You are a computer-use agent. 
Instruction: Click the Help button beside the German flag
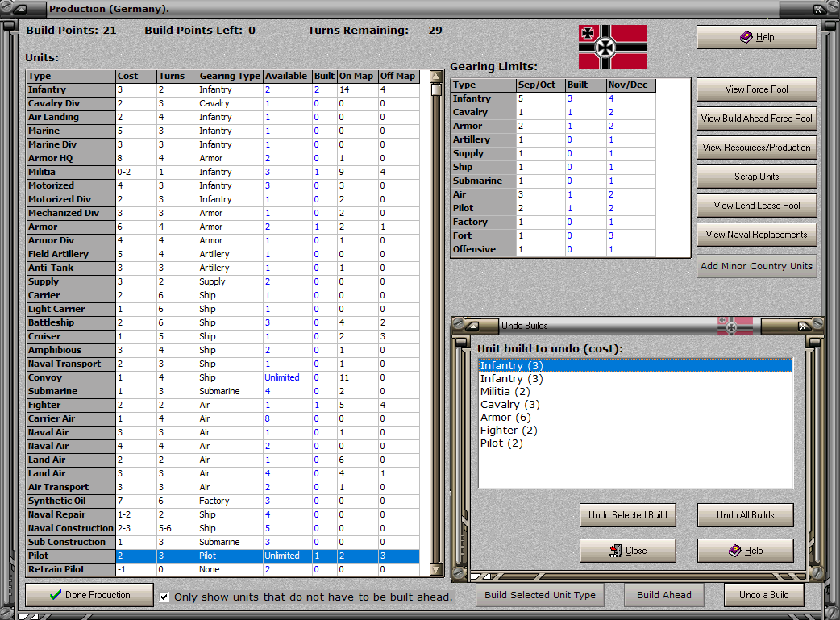click(756, 37)
